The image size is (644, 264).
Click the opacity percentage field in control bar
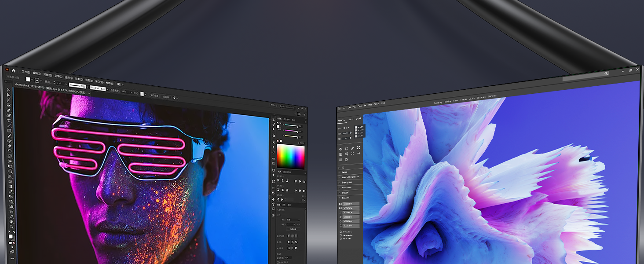tap(125, 92)
